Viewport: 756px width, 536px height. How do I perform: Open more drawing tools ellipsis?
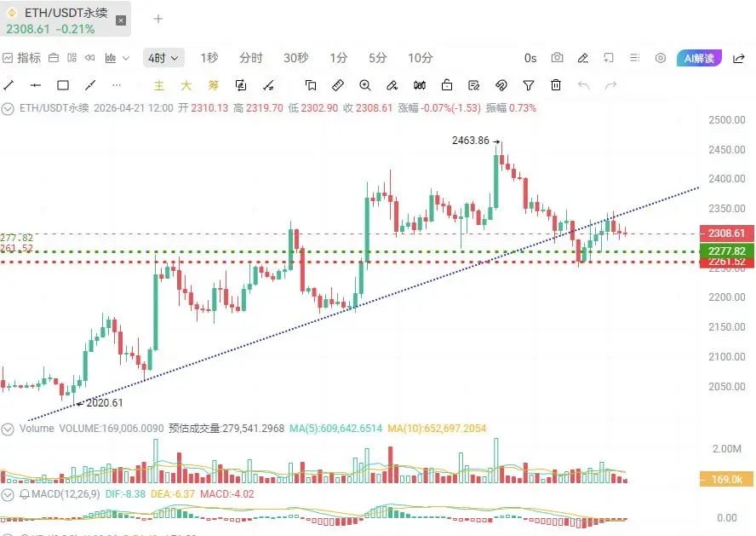pyautogui.click(x=116, y=85)
